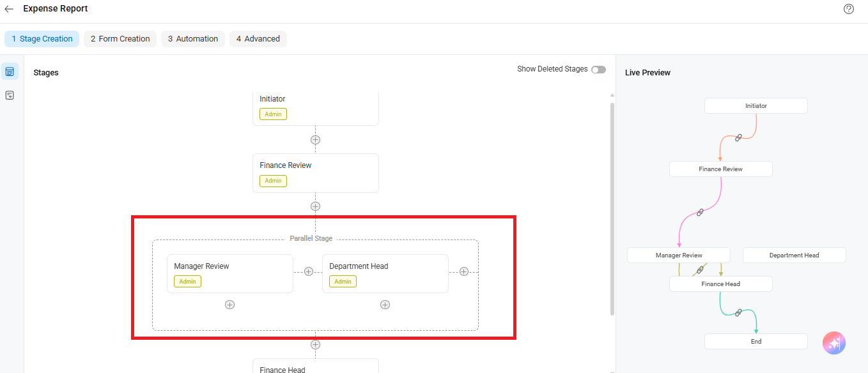Click Admin tag on Manager Review stage
This screenshot has width=868, height=373.
click(x=187, y=282)
